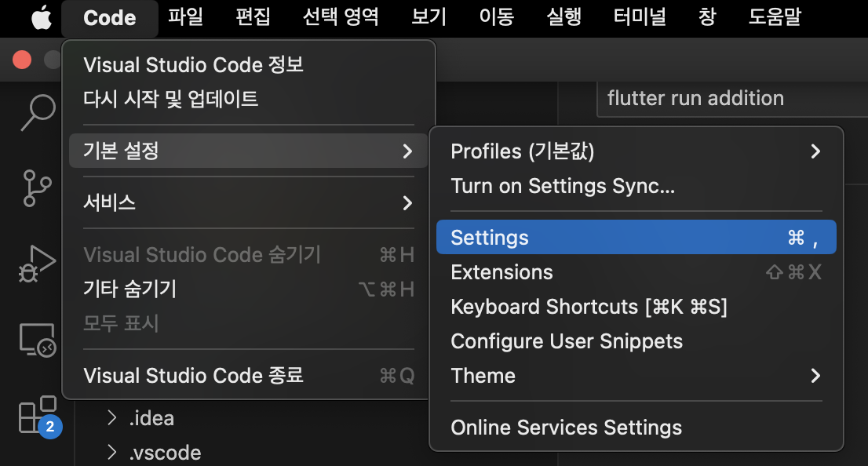Open the 도움말 menu
The height and width of the screenshot is (466, 868).
point(775,17)
